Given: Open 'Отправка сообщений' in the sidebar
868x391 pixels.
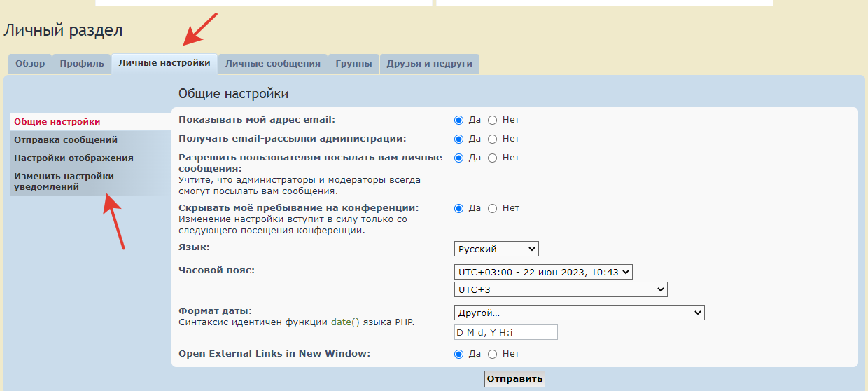Looking at the screenshot, I should click(66, 140).
